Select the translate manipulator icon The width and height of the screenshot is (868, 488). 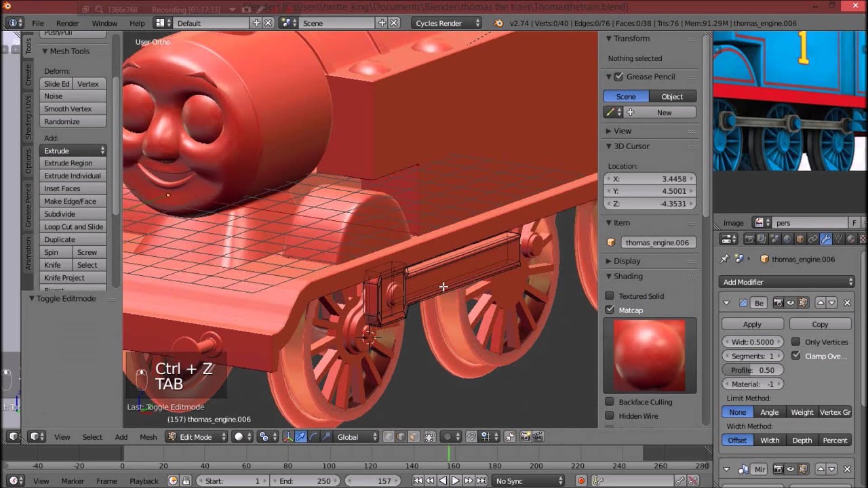pyautogui.click(x=300, y=437)
